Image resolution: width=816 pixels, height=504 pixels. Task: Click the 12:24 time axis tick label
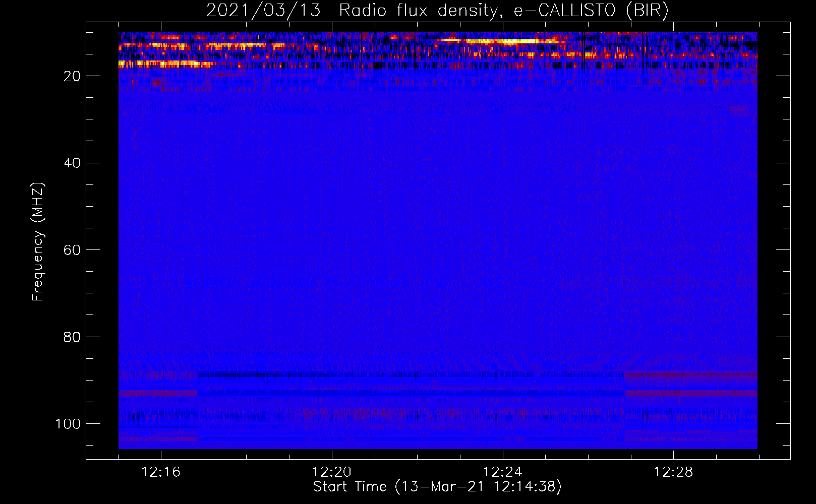click(x=503, y=472)
